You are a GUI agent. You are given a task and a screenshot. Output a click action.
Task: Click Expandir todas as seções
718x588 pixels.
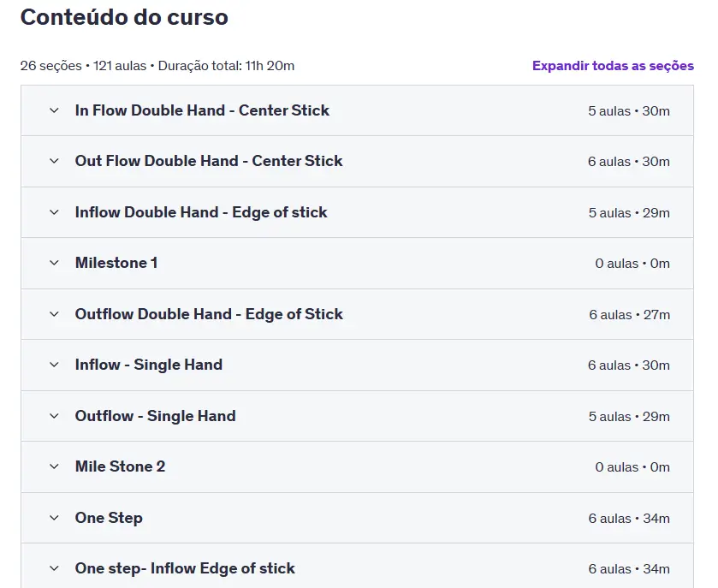[x=613, y=65]
